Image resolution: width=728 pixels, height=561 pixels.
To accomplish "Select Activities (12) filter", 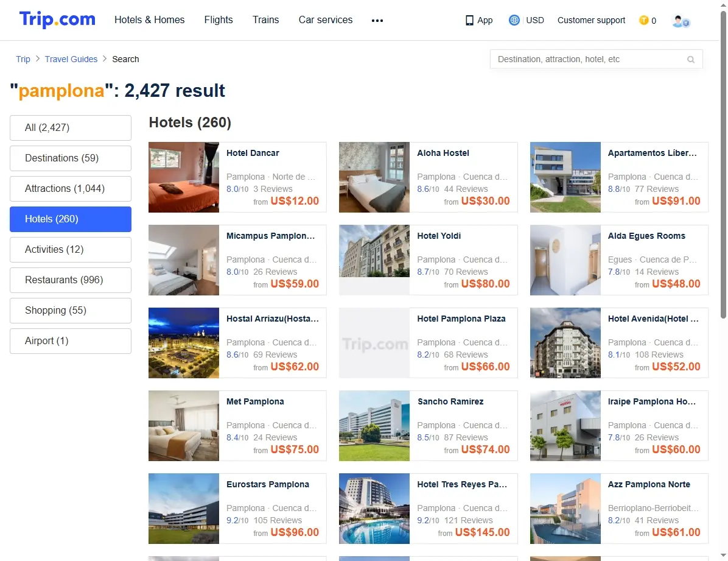I will click(x=71, y=250).
